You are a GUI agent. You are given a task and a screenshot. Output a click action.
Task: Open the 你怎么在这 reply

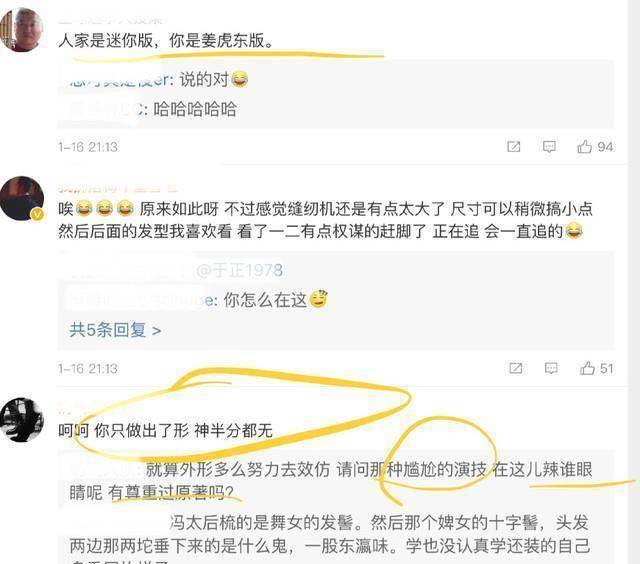coord(198,300)
